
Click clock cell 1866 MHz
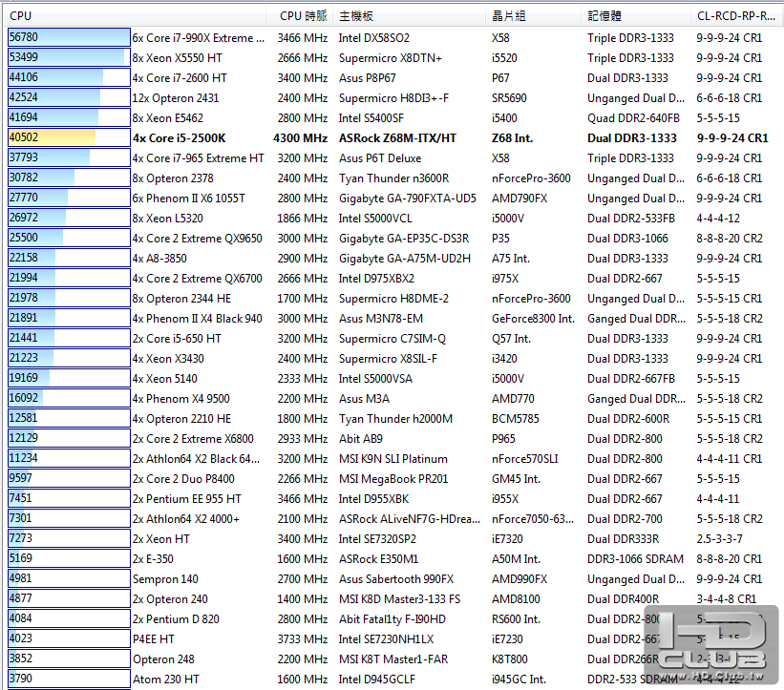tap(303, 219)
